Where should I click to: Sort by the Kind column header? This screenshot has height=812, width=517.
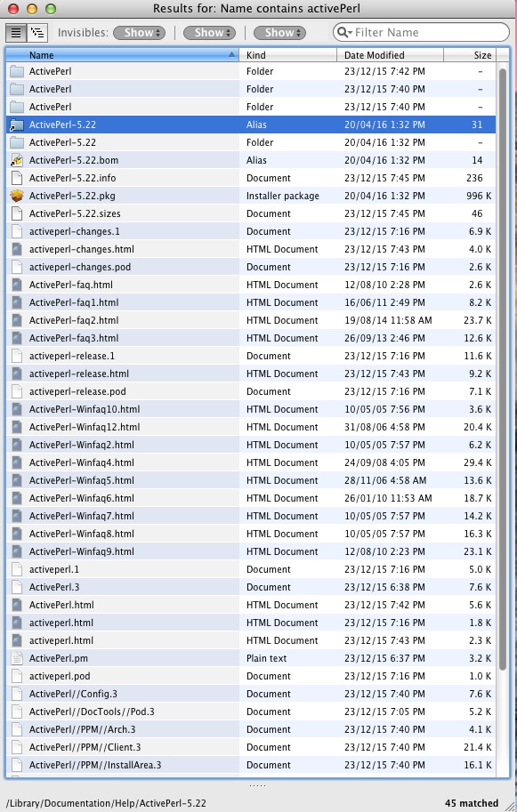[x=288, y=55]
